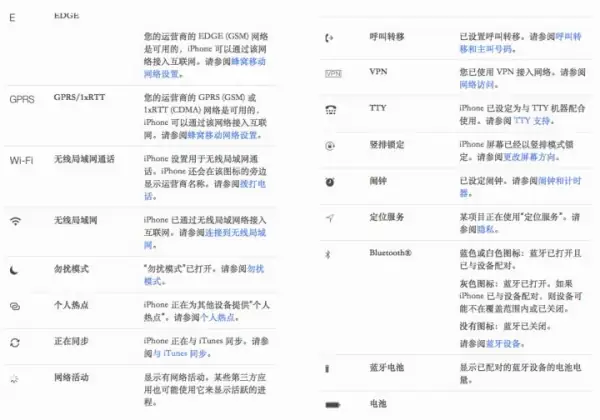Follow the 网络访问 link in the VPN row
Image resolution: width=600 pixels, height=420 pixels.
point(477,84)
